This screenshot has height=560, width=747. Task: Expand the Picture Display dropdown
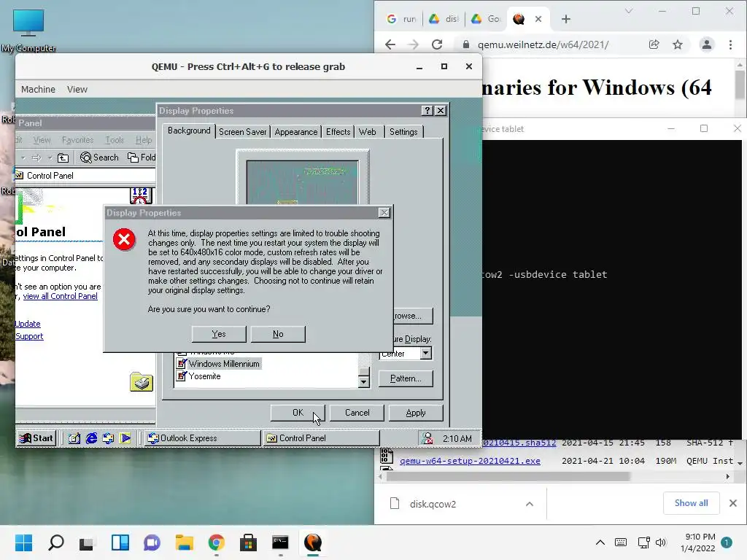[426, 354]
